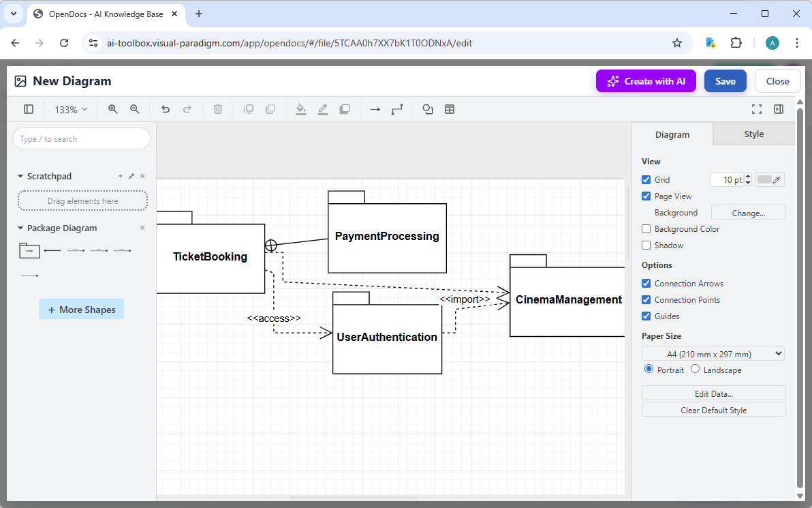Screen dimensions: 812x508
Task: Disable the Connection Points option
Action: 646,299
